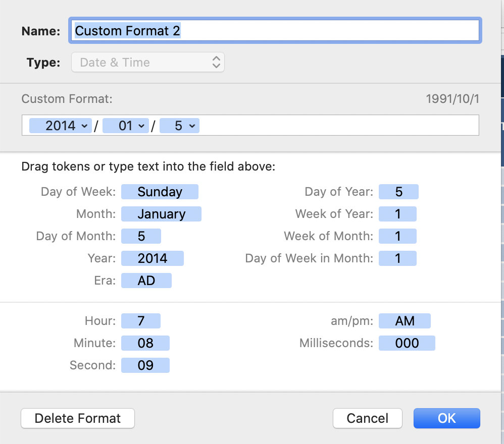The height and width of the screenshot is (444, 504).
Task: Click the Cancel button
Action: coord(367,418)
